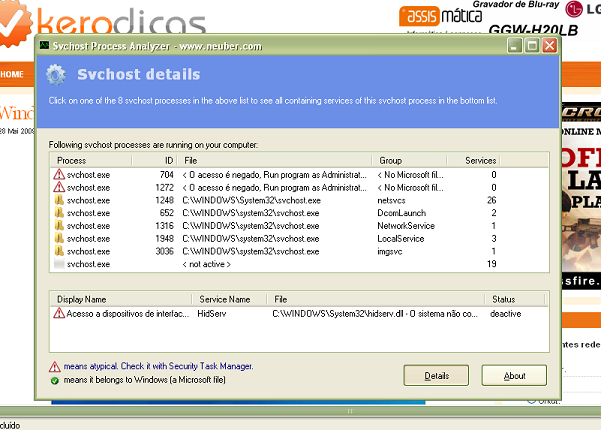
Task: Select the services count 26 cell
Action: tap(491, 200)
